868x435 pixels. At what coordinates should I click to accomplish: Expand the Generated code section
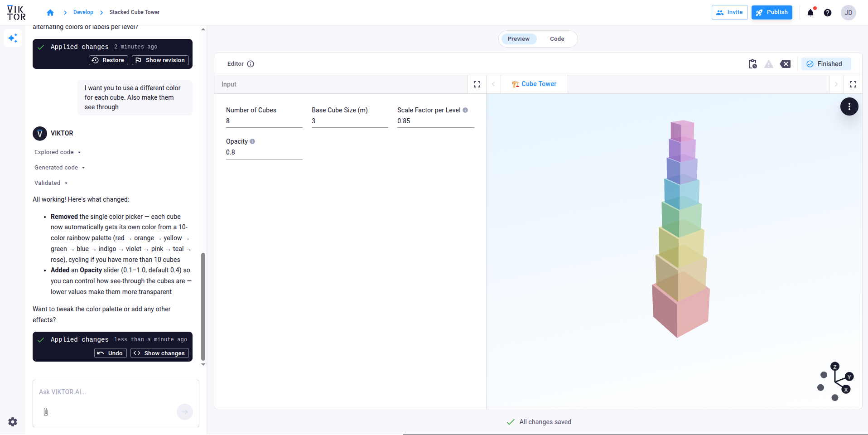tap(60, 168)
